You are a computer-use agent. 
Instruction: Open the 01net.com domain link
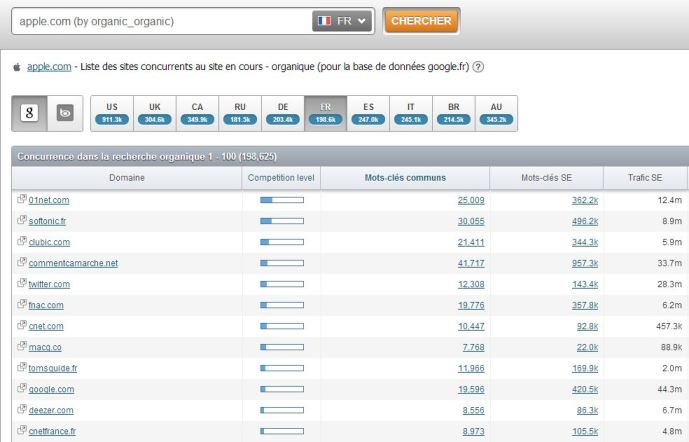pyautogui.click(x=49, y=200)
